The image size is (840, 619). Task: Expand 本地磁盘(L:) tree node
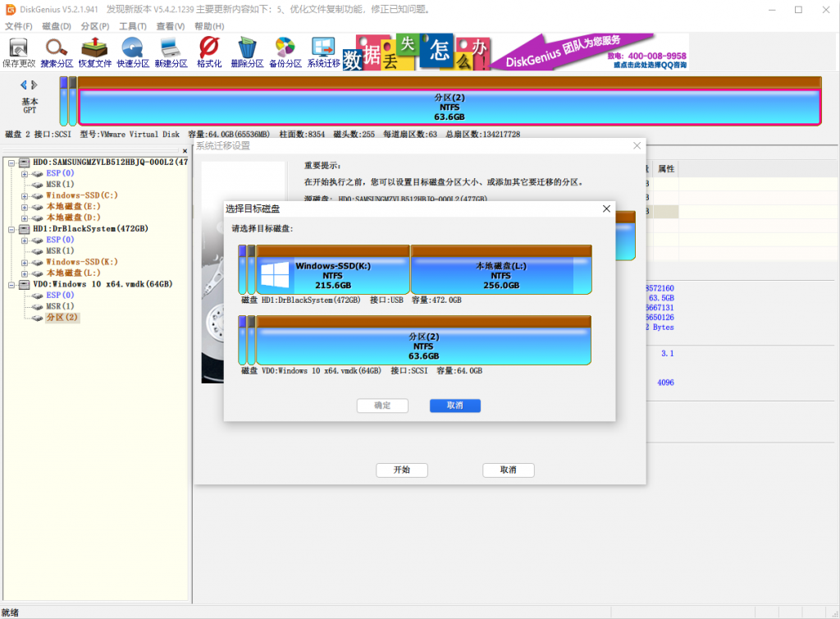[24, 273]
